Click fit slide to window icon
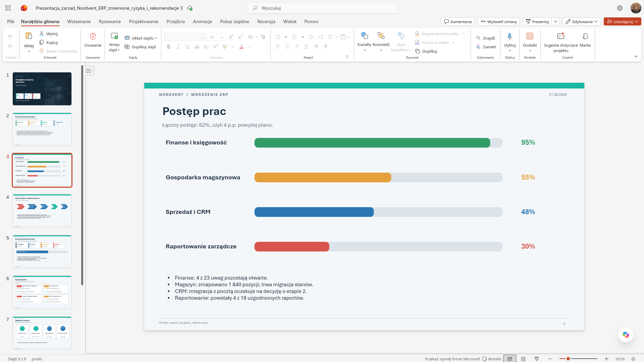 [x=633, y=359]
